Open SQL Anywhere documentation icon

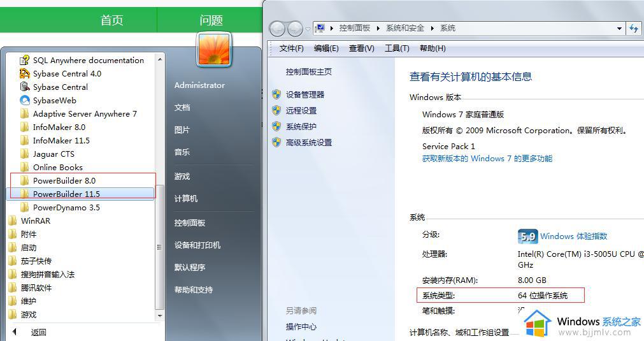coord(25,61)
